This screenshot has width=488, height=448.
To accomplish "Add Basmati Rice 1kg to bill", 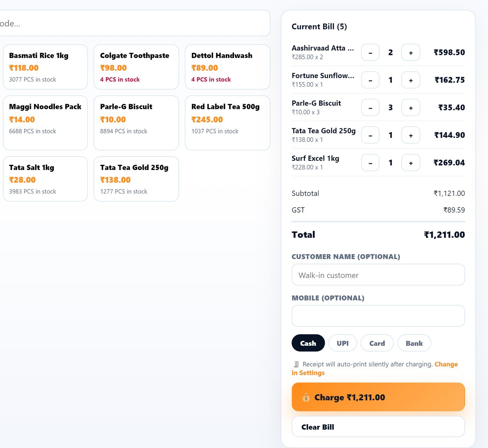I will 45,67.
